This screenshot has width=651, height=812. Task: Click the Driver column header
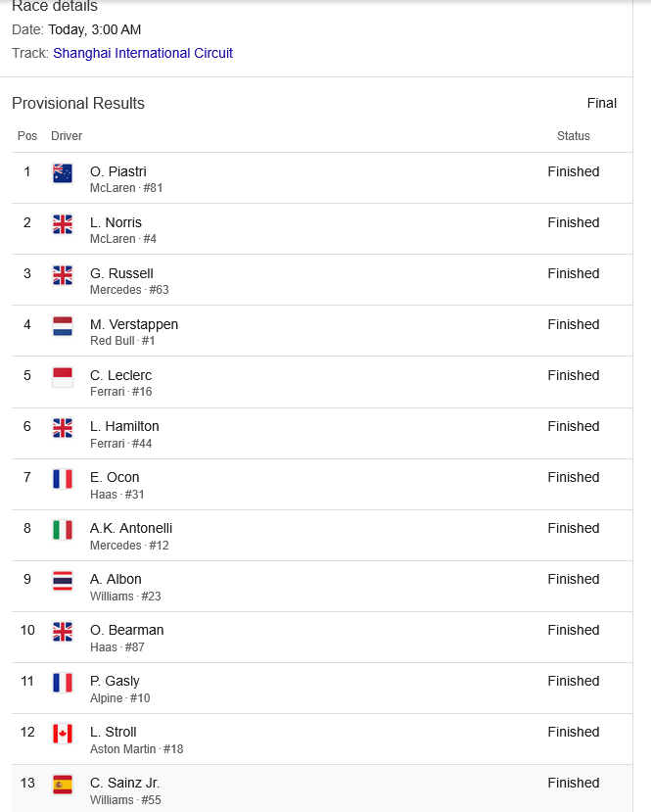[67, 136]
